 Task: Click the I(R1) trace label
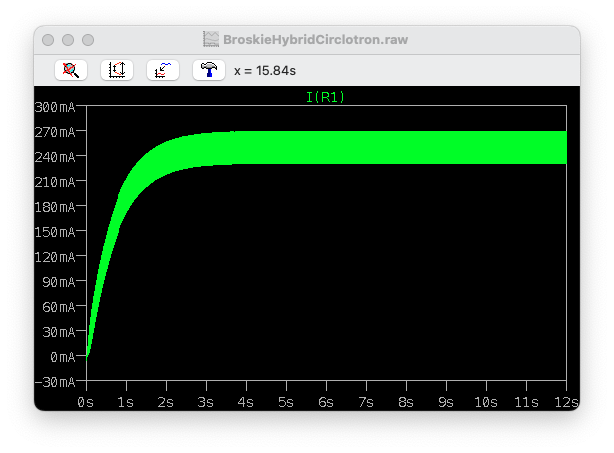[x=325, y=97]
